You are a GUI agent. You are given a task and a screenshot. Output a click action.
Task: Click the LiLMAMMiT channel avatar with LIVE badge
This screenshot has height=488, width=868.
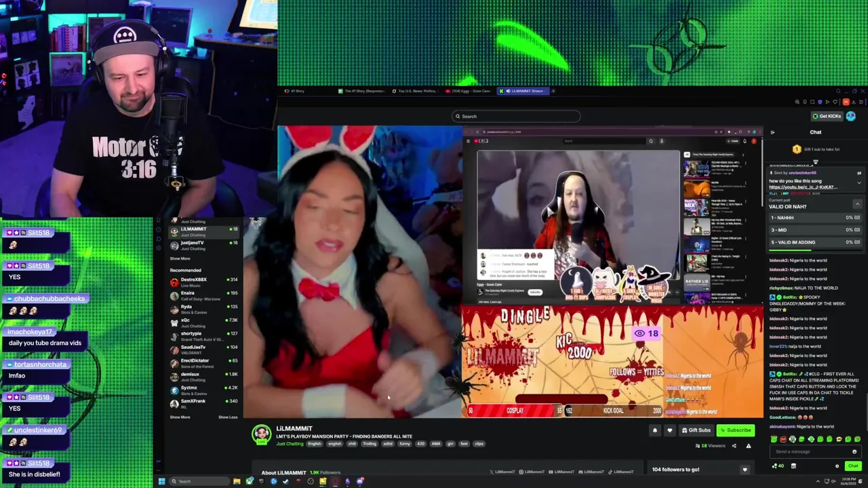coord(261,434)
